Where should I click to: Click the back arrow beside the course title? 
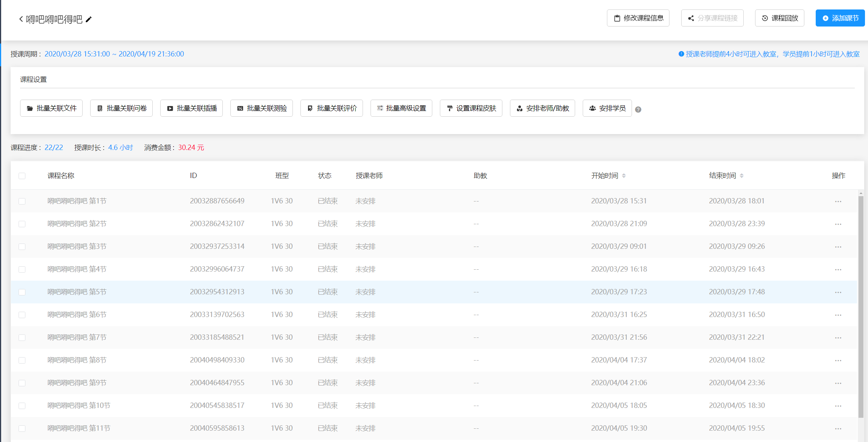point(21,19)
